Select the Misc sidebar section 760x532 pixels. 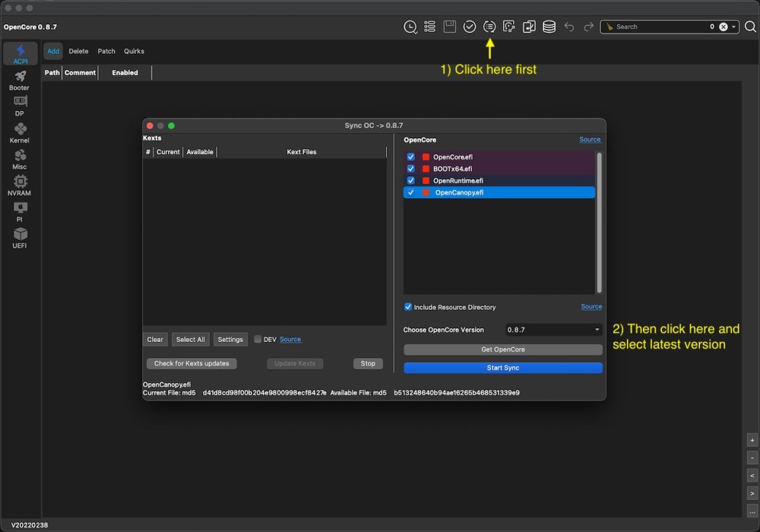20,160
